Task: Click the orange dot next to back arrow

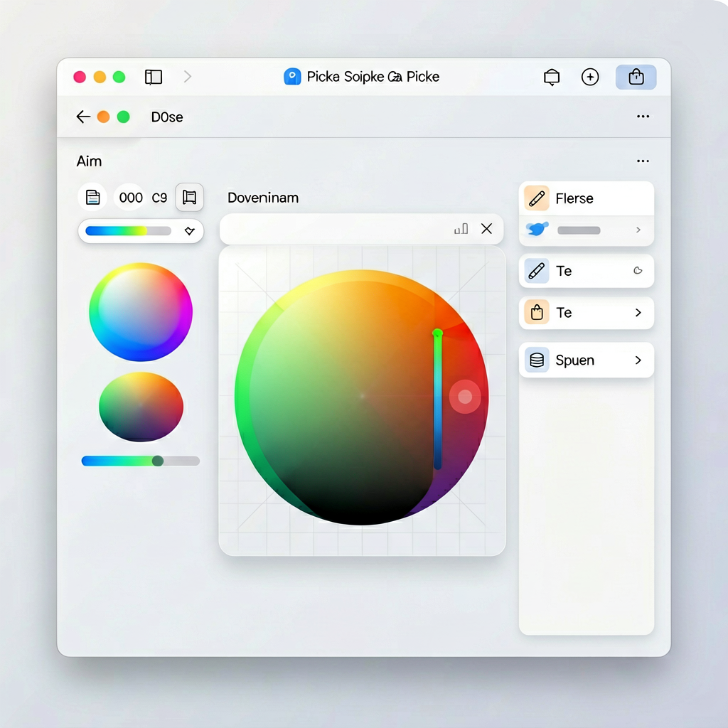Action: 104,117
